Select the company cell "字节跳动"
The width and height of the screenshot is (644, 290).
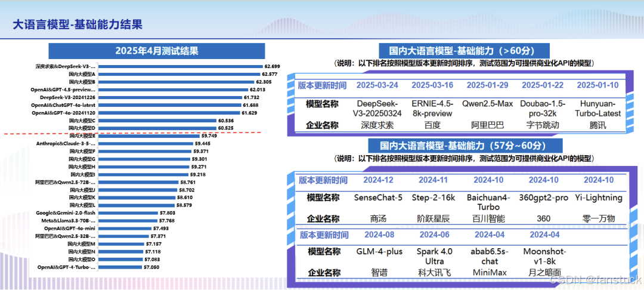coord(543,125)
